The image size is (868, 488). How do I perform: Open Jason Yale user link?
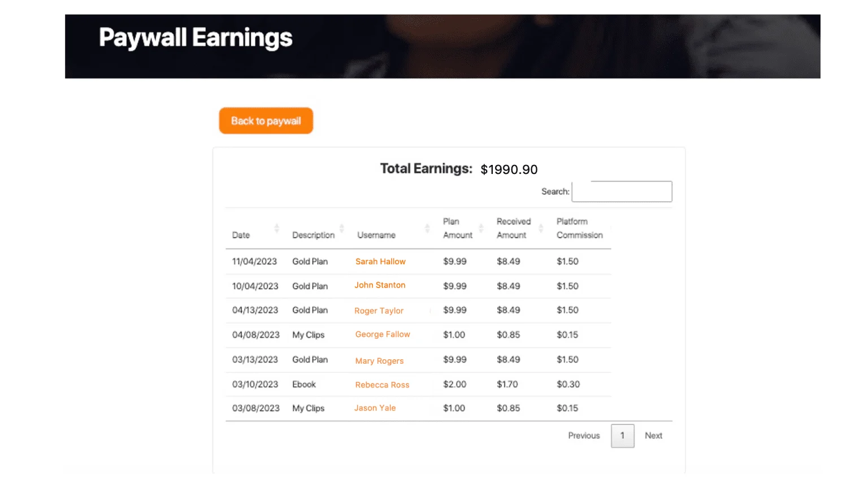point(375,408)
